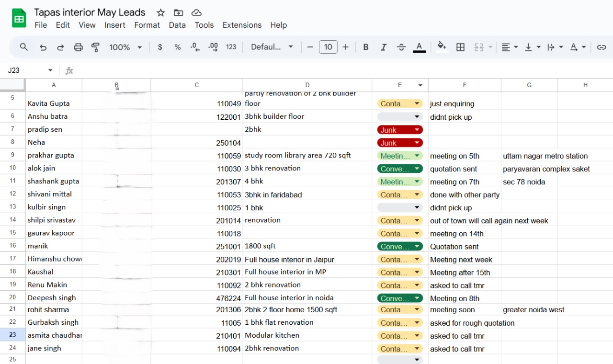
Task: Select column D header
Action: click(x=307, y=85)
